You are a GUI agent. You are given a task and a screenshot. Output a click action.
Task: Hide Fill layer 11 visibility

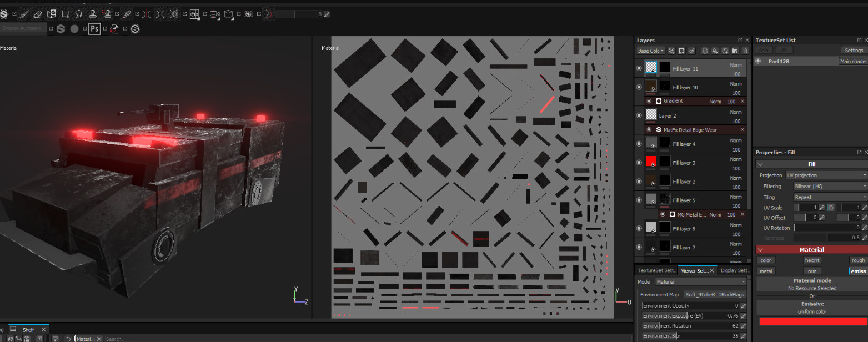(639, 68)
